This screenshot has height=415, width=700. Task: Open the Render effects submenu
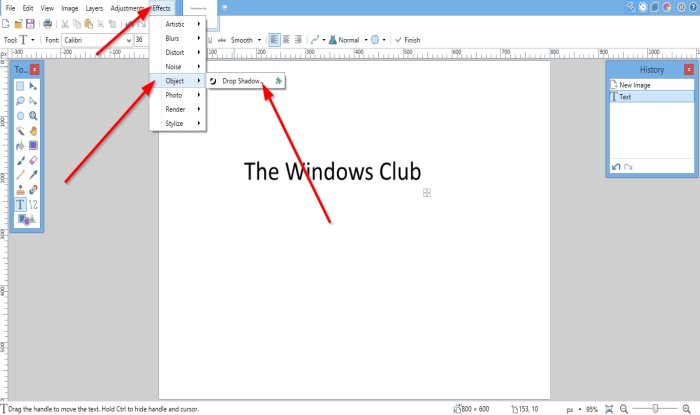tap(178, 109)
